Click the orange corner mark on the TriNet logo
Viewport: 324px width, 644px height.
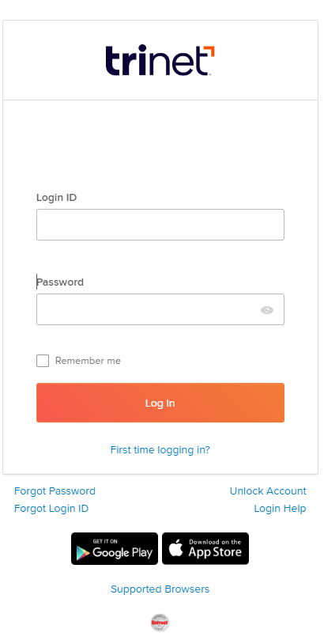point(209,51)
